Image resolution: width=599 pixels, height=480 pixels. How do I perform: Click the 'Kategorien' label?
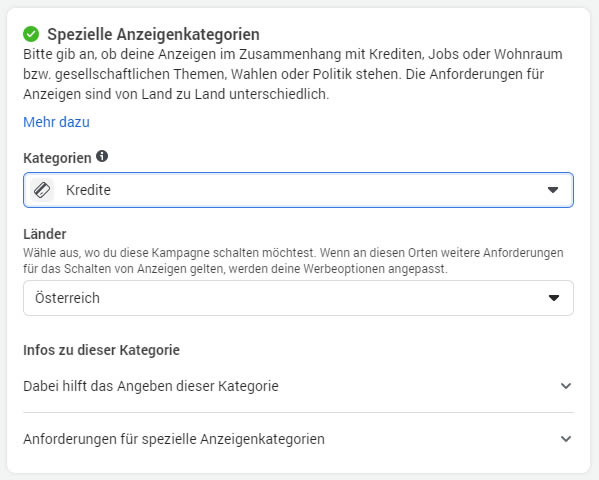click(57, 158)
